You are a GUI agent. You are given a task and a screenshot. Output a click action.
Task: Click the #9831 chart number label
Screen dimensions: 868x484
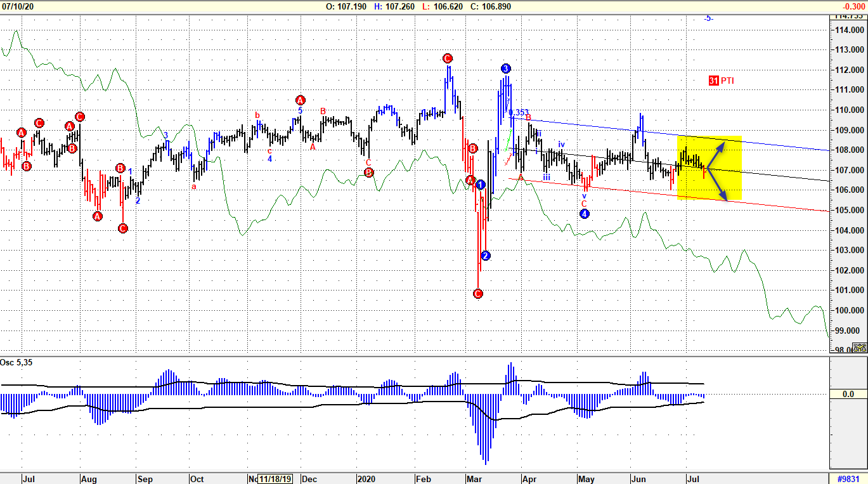point(848,478)
